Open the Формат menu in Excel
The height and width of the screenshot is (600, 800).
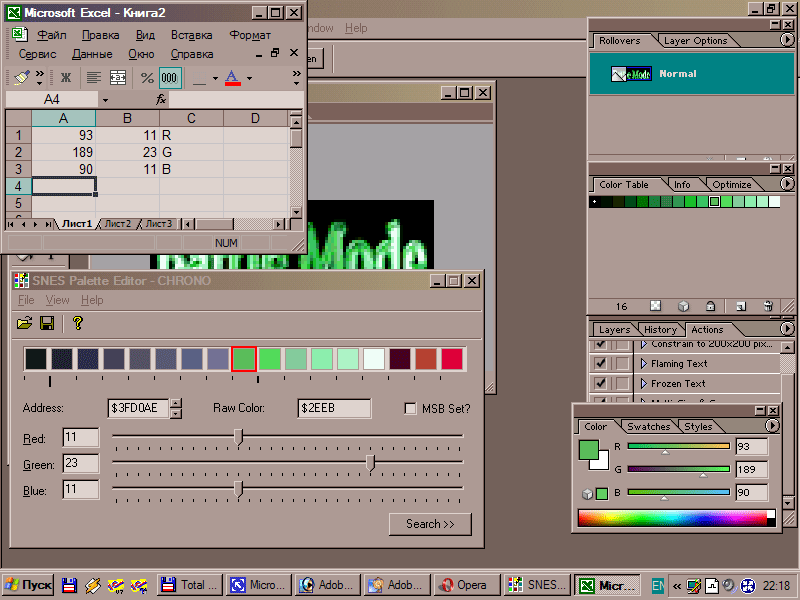click(250, 35)
